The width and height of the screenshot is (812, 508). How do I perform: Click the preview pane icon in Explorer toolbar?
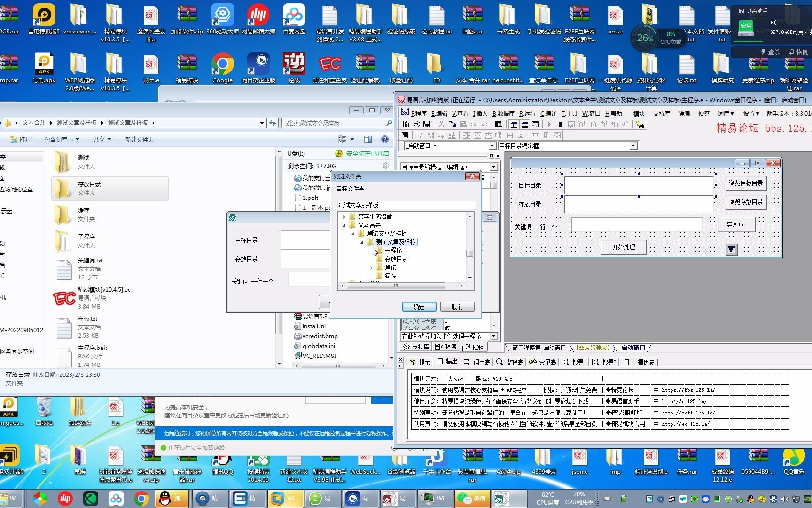tap(368, 139)
